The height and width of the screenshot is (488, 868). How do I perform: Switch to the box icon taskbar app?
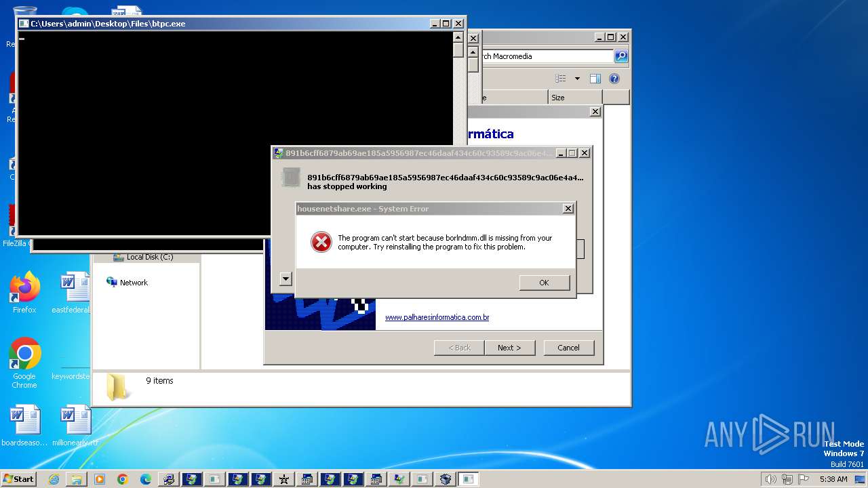coord(446,479)
